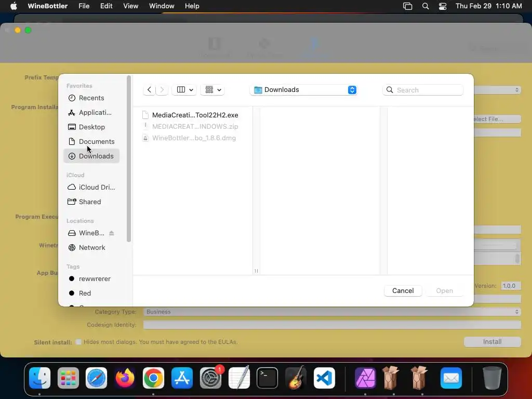Viewport: 532px width, 399px height.
Task: Open Launchpad from the Dock
Action: point(68,378)
